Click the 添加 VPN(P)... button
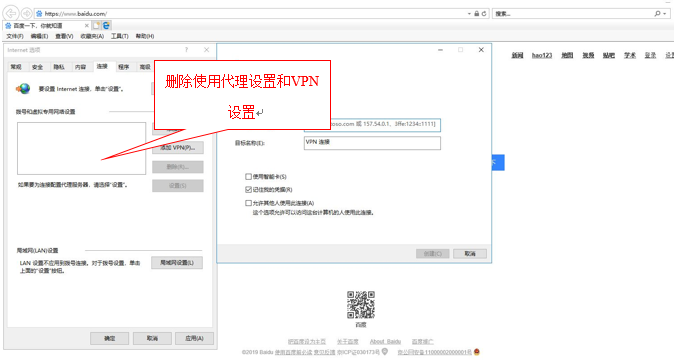Image resolution: width=674 pixels, height=360 pixels. click(178, 147)
